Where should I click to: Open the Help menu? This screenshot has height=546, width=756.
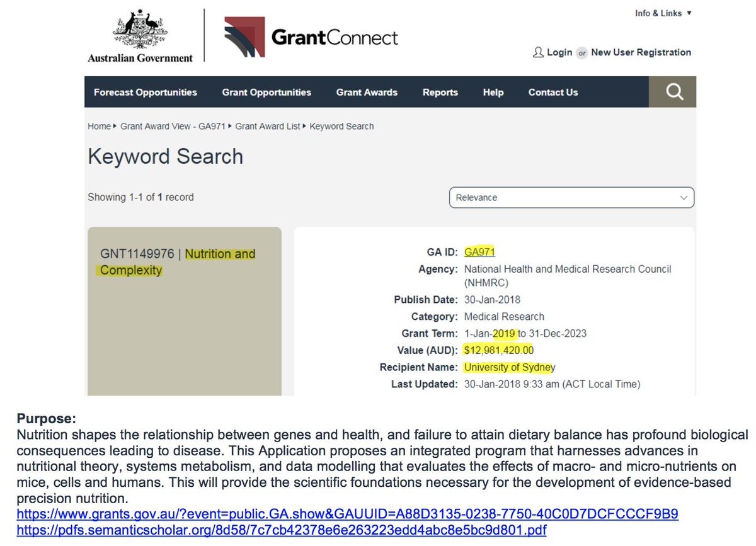pyautogui.click(x=493, y=92)
